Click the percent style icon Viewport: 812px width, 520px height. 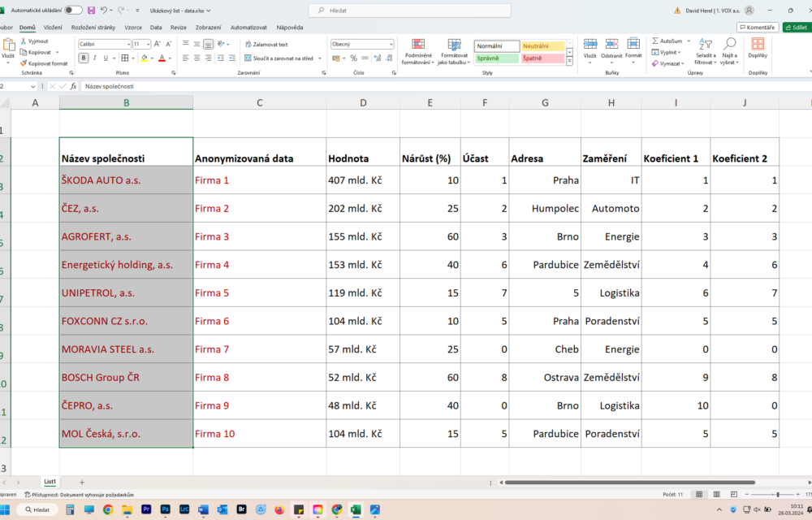click(x=353, y=58)
